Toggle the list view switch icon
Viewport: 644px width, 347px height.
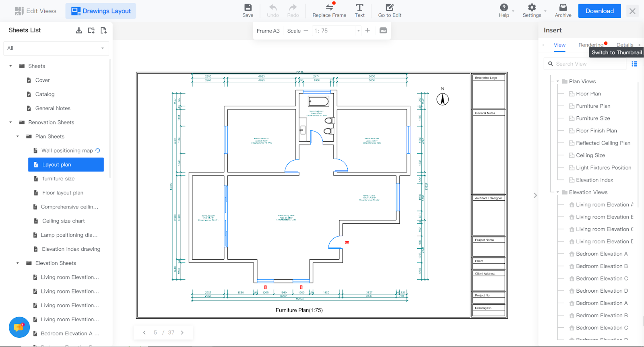click(634, 64)
